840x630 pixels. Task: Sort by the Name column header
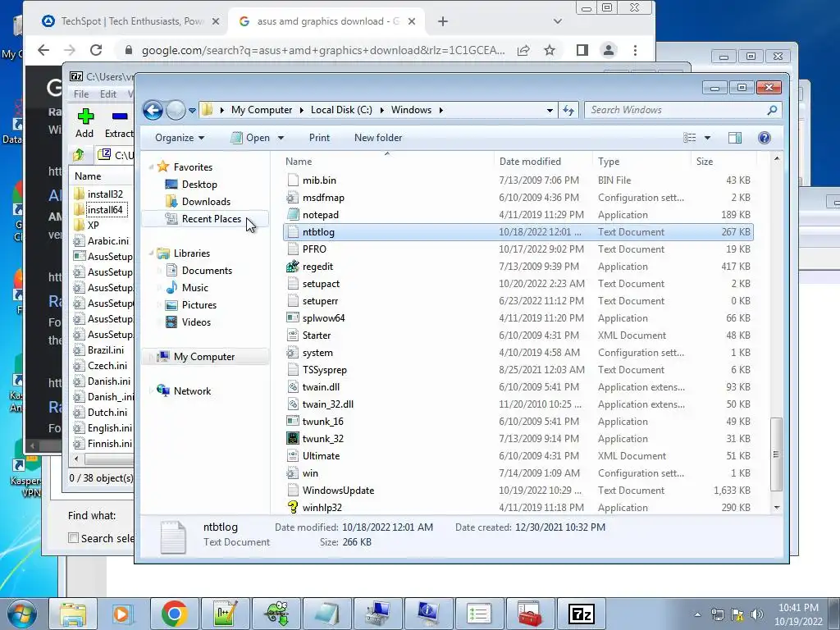[387, 162]
